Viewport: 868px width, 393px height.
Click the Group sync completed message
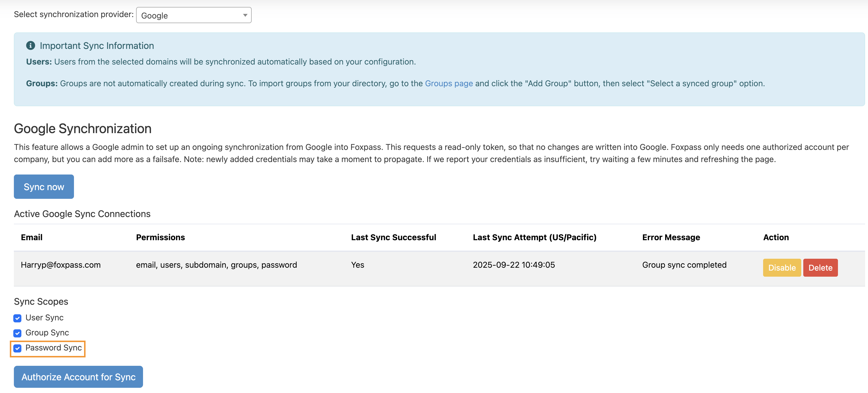[684, 265]
